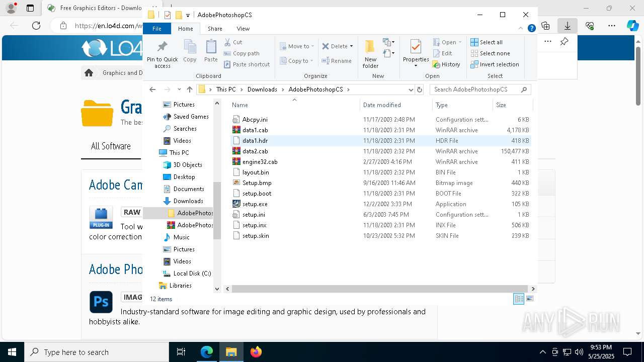
Task: Select Documents in navigation pane
Action: pyautogui.click(x=189, y=189)
